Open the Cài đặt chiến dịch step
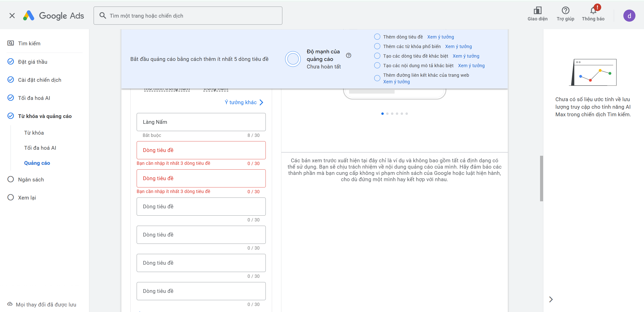This screenshot has width=644, height=312. click(x=40, y=80)
